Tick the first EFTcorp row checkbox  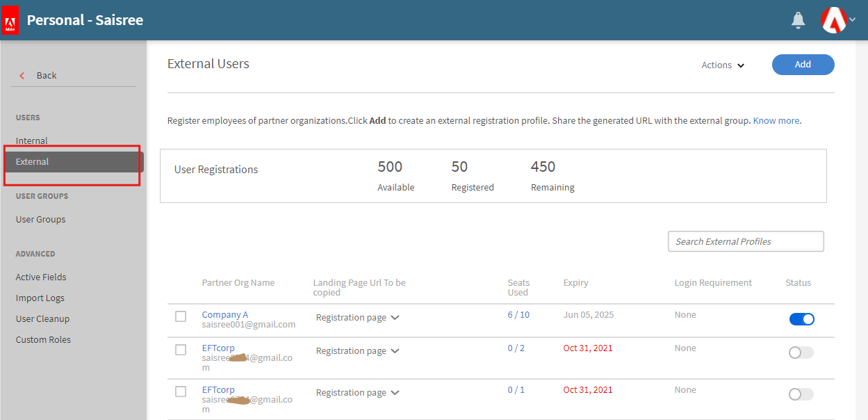[181, 350]
